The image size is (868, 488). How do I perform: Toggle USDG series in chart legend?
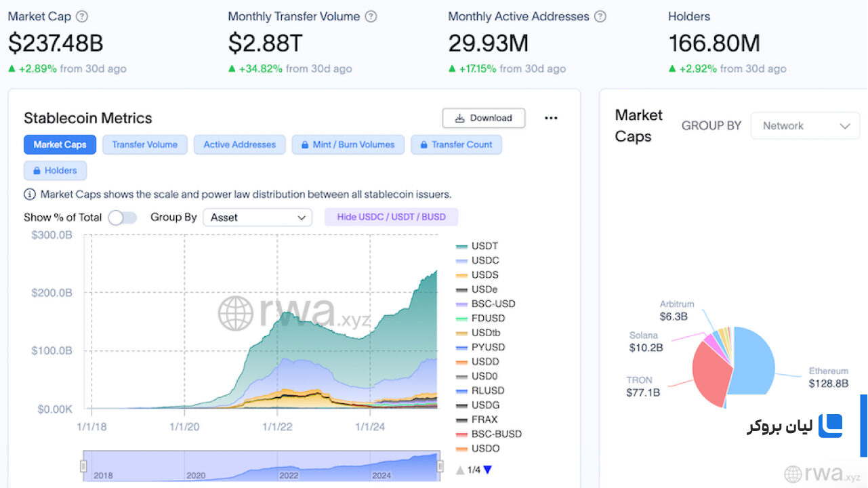pyautogui.click(x=478, y=405)
